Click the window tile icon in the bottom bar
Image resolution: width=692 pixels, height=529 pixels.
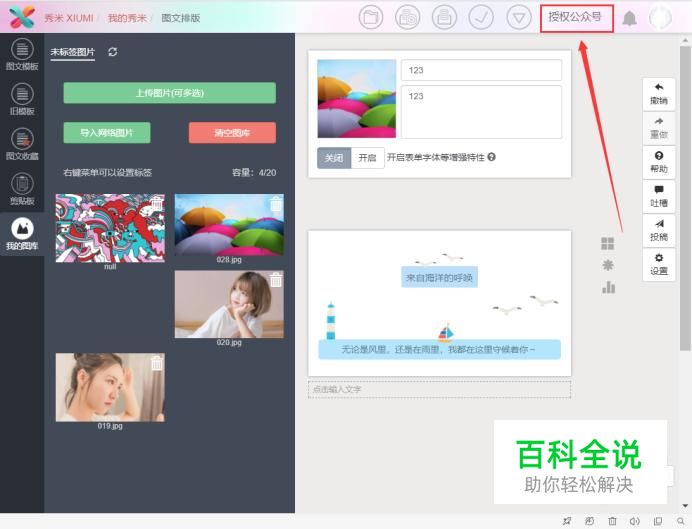(x=658, y=521)
